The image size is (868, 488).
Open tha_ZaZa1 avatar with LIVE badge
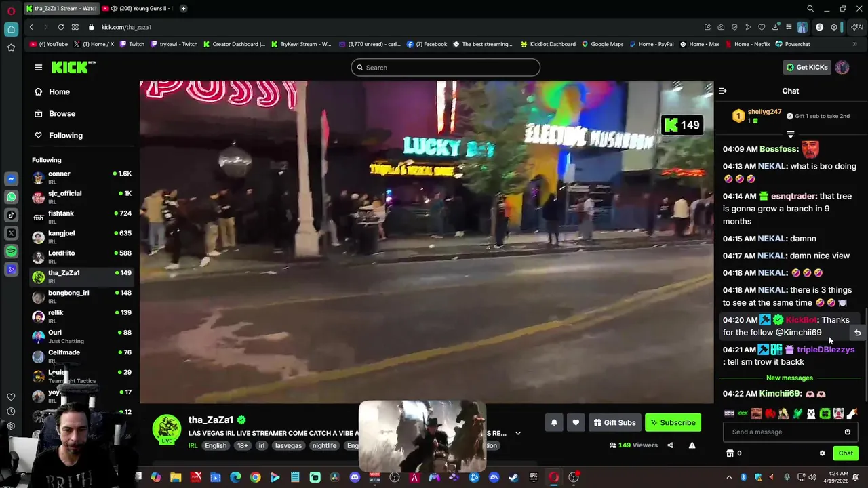click(167, 430)
